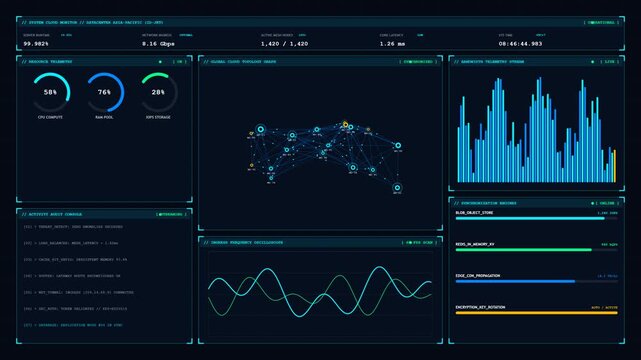Click the Synchronization Engines panel title
641x360 pixels.
pyautogui.click(x=485, y=203)
